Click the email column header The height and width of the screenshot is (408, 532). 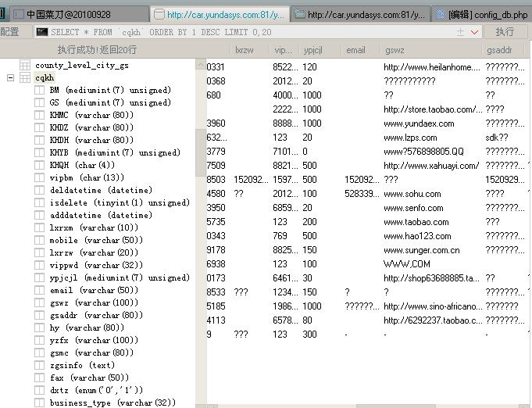(x=360, y=50)
